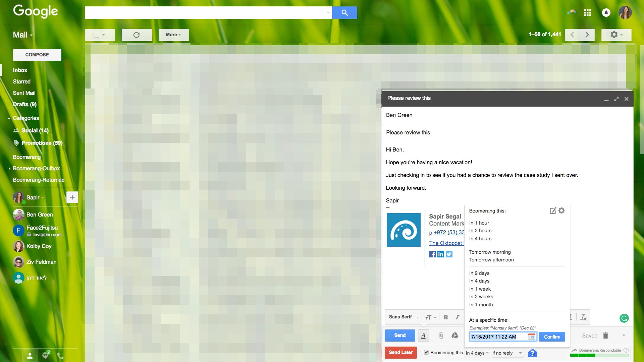Open the 'if no reply' dropdown

tap(507, 353)
